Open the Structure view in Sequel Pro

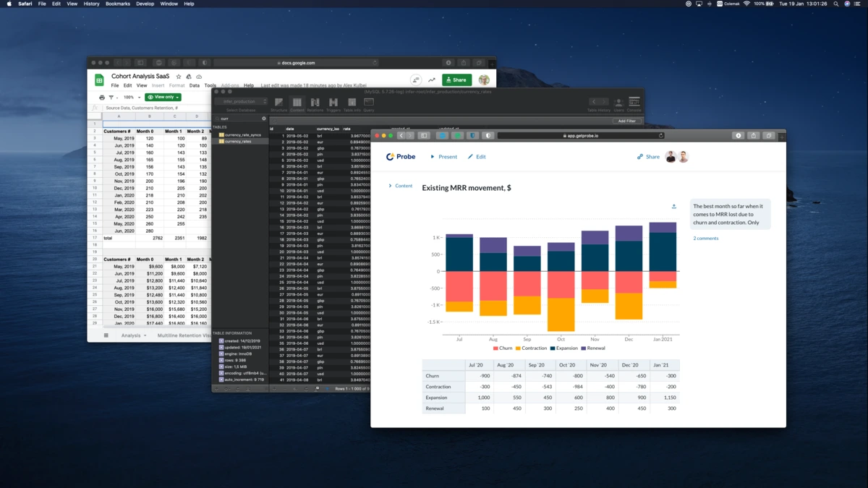278,104
